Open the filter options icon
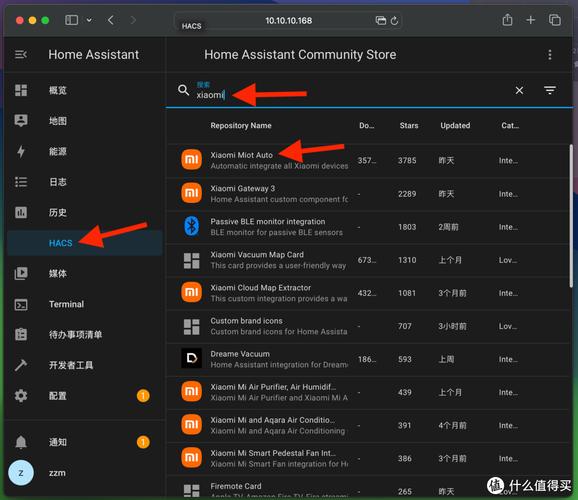 [550, 90]
